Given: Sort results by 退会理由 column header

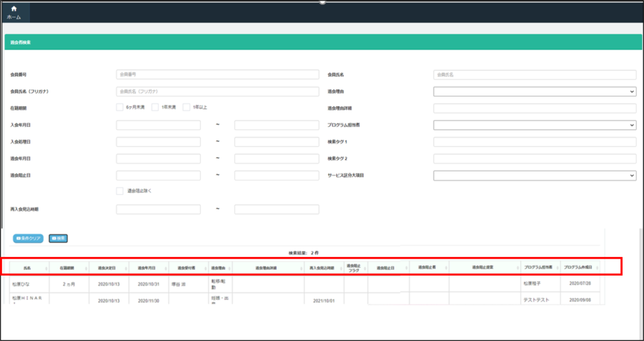Looking at the screenshot, I should pos(218,268).
